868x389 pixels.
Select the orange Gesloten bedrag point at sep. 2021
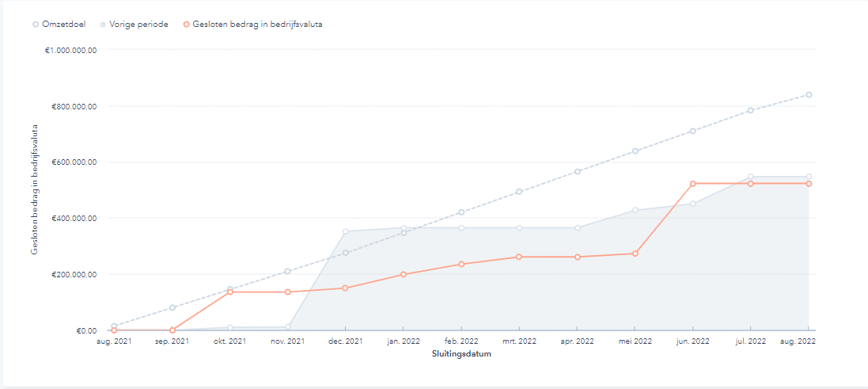pyautogui.click(x=172, y=330)
